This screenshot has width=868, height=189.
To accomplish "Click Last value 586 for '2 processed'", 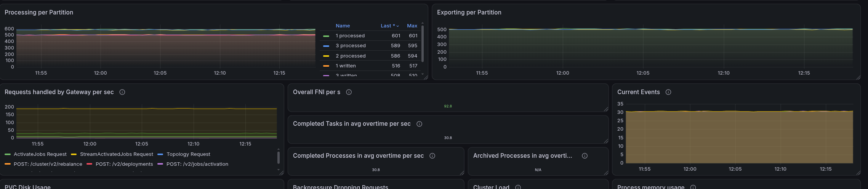I will pos(396,56).
